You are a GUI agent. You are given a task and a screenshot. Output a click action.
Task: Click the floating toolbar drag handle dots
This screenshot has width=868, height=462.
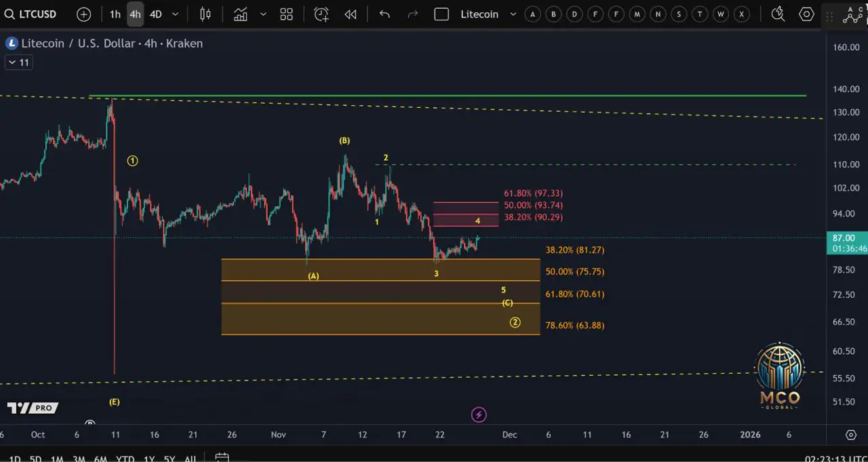click(x=828, y=16)
